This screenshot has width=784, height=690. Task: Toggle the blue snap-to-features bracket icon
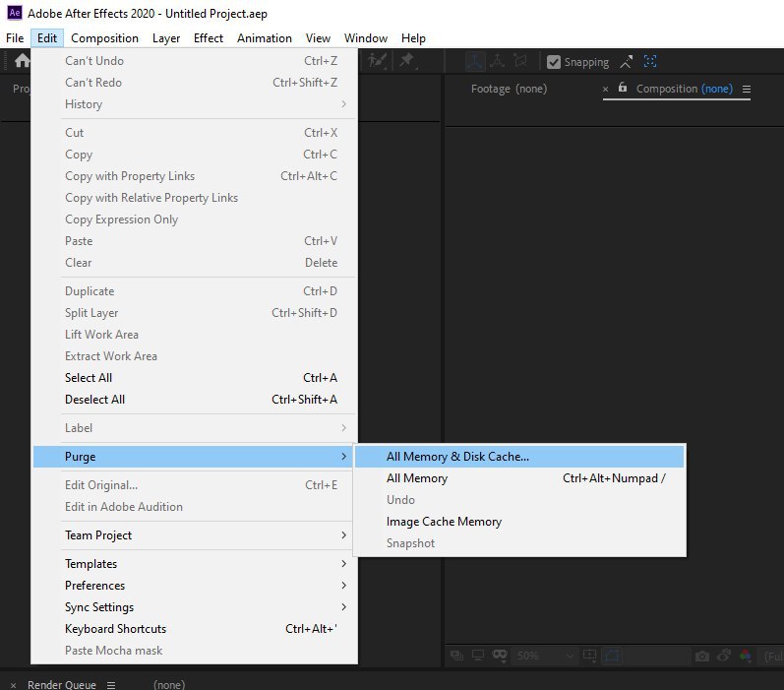click(650, 61)
